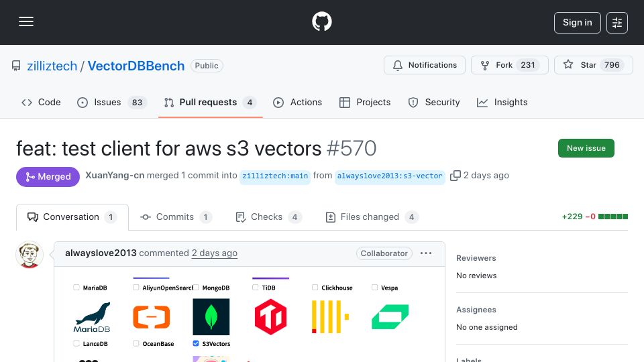Screen dimensions: 644x362
Task: Toggle the OceanBase checkbox
Action: pyautogui.click(x=136, y=343)
